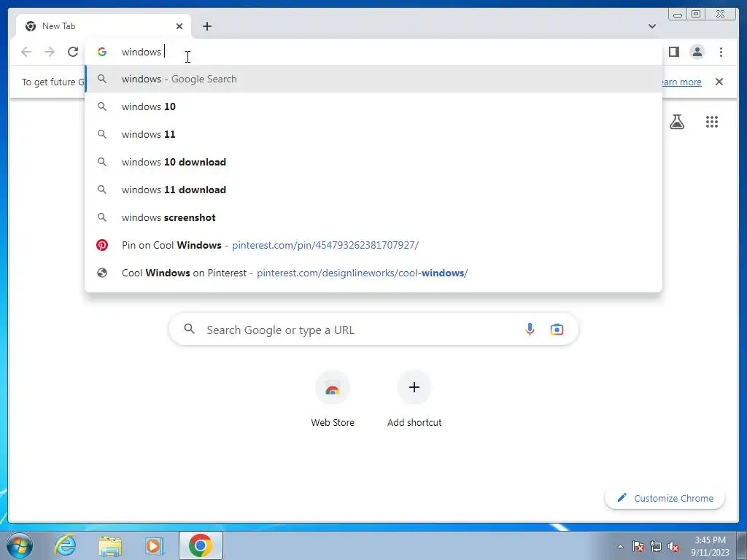The height and width of the screenshot is (560, 747).
Task: Click the muted volume tray icon
Action: click(x=673, y=546)
